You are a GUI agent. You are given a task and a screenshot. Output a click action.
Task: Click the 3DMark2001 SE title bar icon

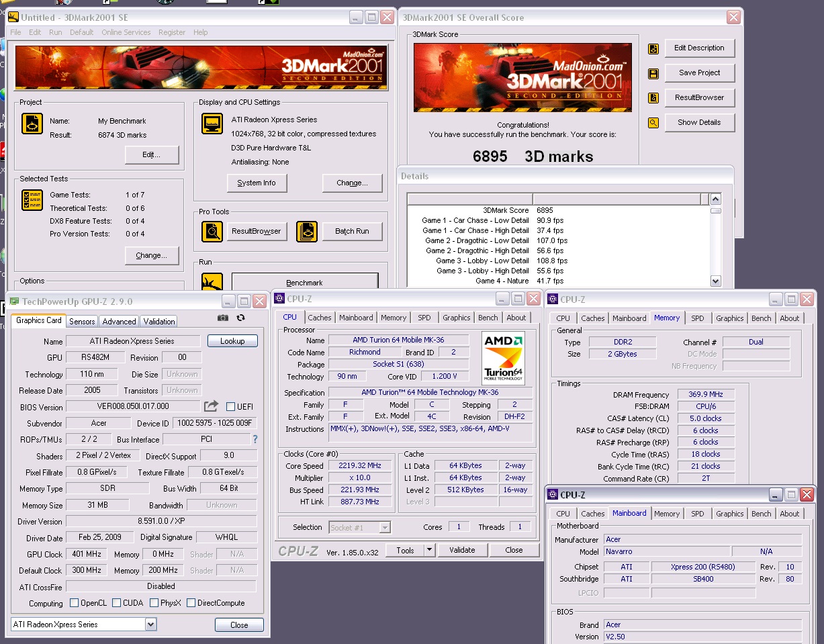[13, 17]
